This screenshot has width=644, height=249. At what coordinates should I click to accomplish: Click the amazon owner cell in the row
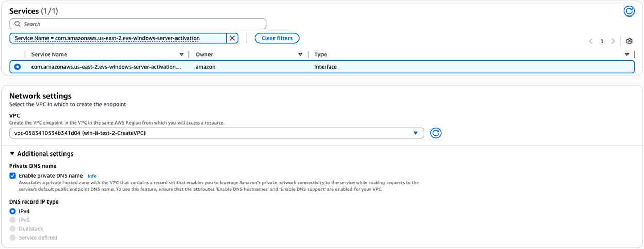205,67
